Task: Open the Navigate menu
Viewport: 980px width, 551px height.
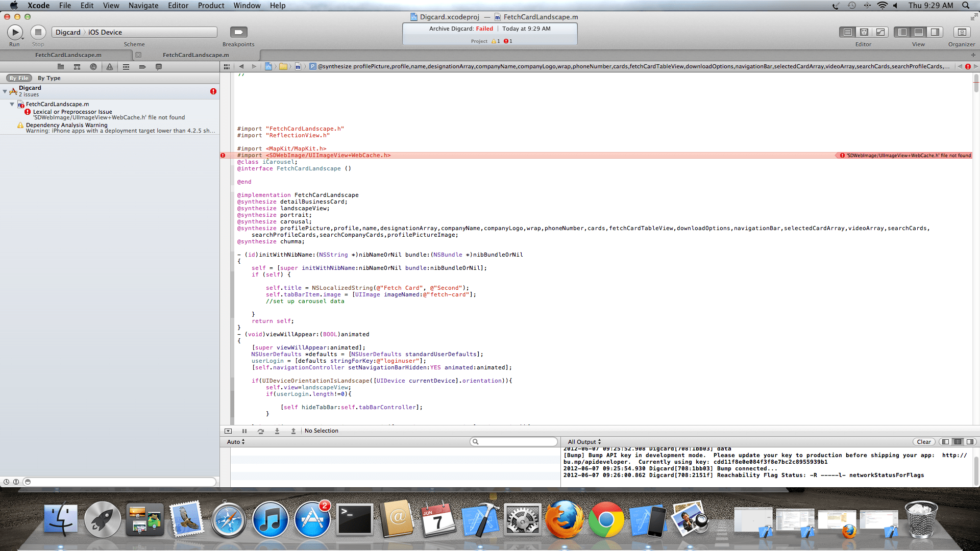Action: 143,6
